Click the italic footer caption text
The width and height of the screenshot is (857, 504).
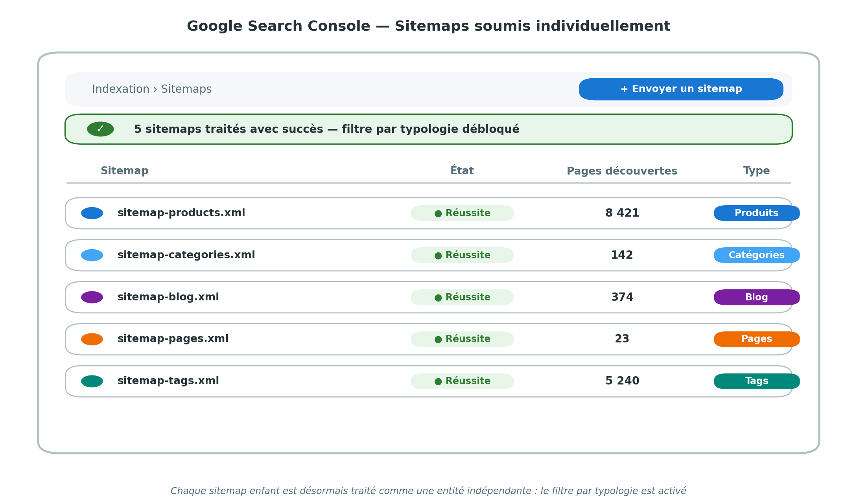[x=428, y=491]
